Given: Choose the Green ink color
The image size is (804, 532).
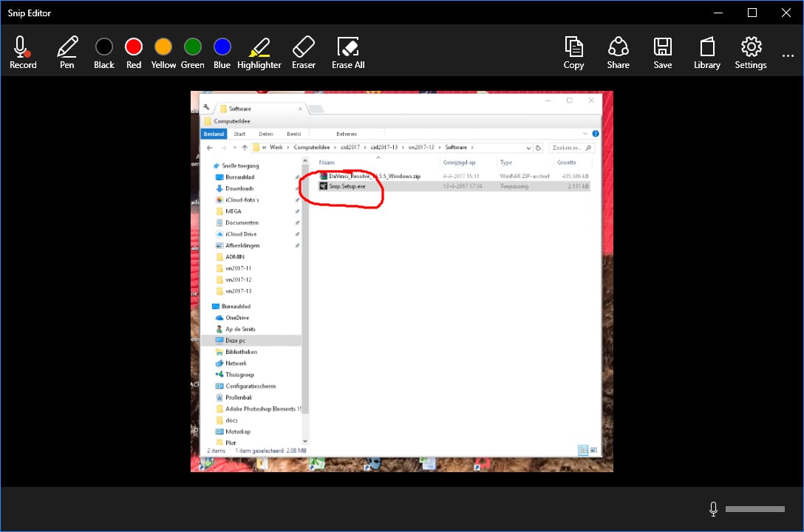Looking at the screenshot, I should pos(193,52).
